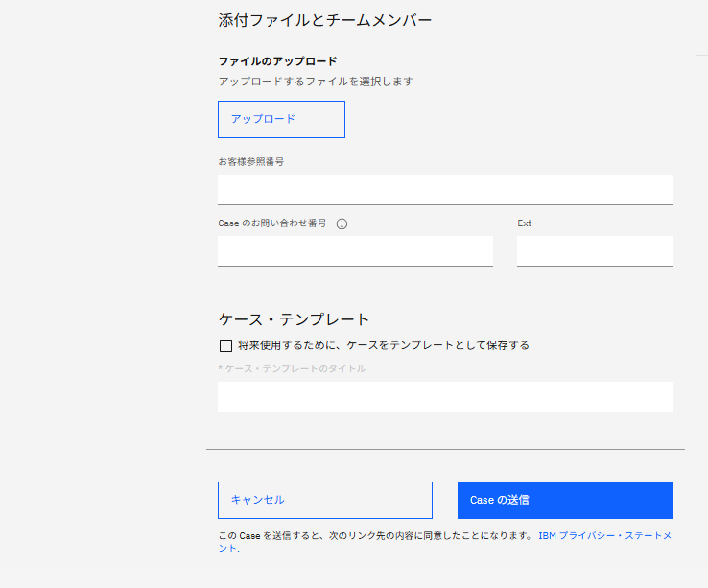The width and height of the screenshot is (708, 588).
Task: Click the 将来使用するために checkbox label text
Action: pyautogui.click(x=384, y=345)
